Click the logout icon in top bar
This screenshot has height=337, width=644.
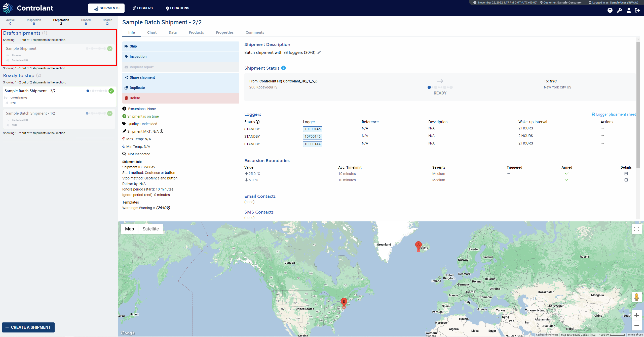637,10
